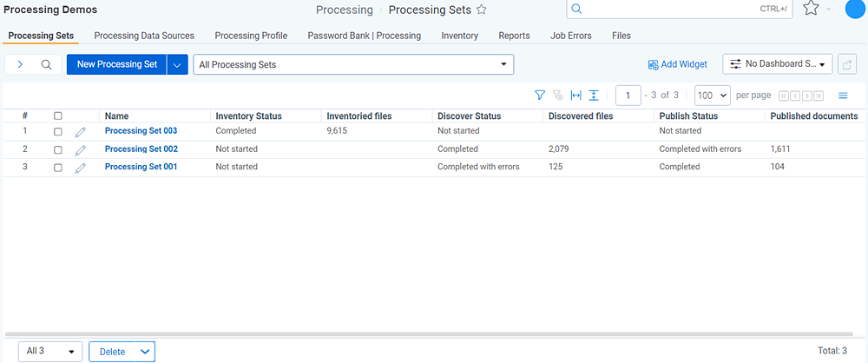Expand the small arrow beside favorites star
The height and width of the screenshot is (363, 868).
[829, 9]
